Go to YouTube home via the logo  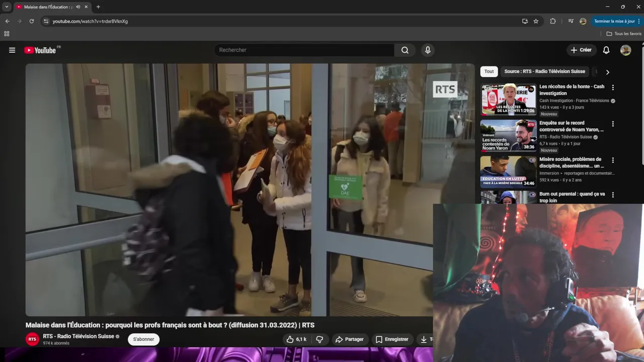pos(40,50)
